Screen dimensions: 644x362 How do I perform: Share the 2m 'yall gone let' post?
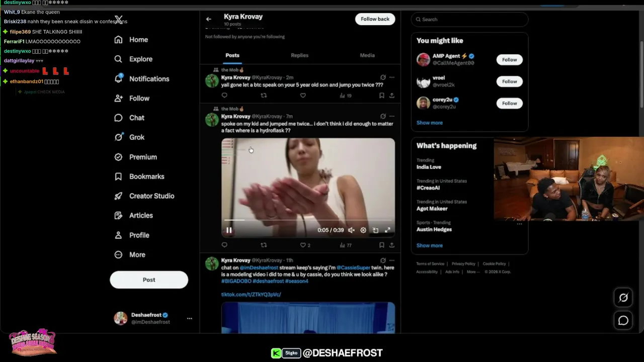[391, 96]
